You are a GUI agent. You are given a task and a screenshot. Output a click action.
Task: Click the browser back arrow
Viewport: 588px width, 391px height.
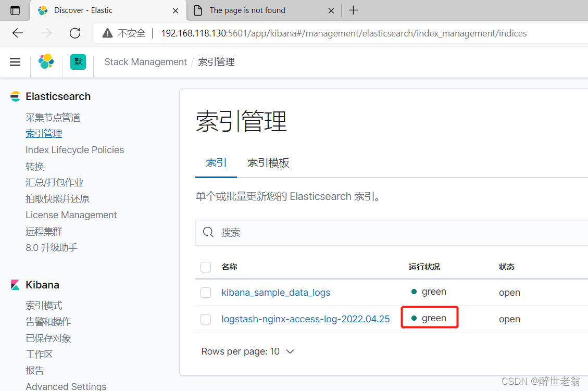click(18, 33)
